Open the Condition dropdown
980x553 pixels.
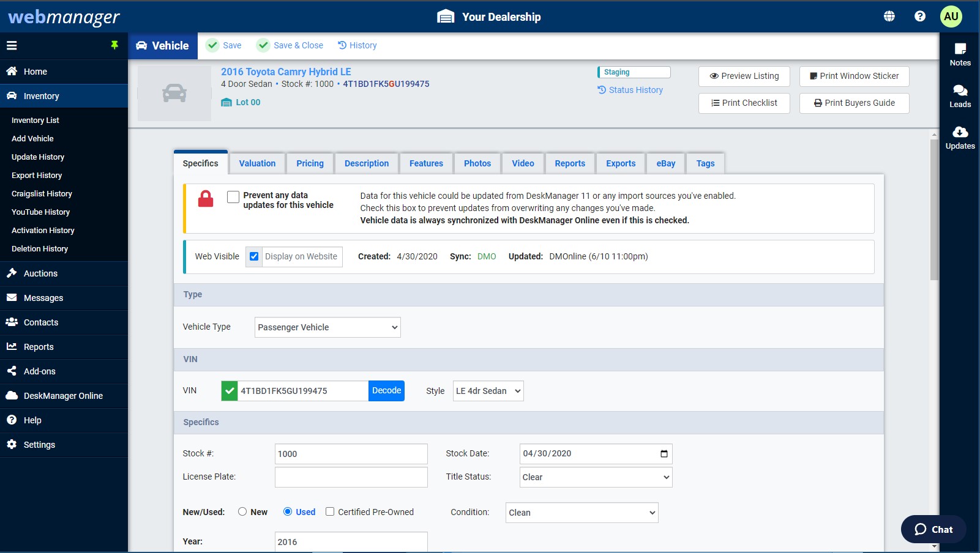[x=582, y=513]
